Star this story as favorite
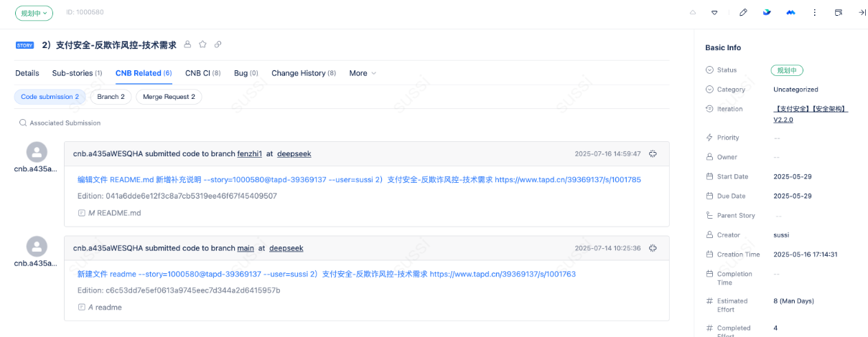Screen dimensions: 868x337 tap(202, 44)
